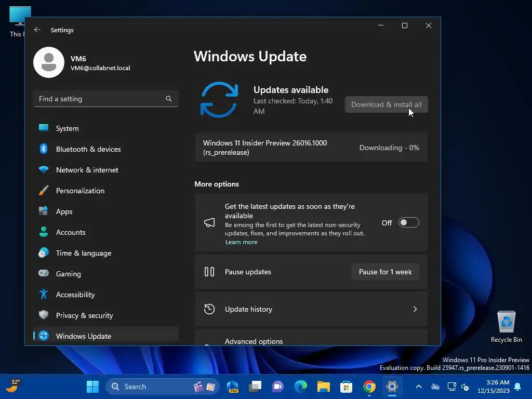The height and width of the screenshot is (399, 532).
Task: Select Gaming in sidebar
Action: [x=106, y=274]
